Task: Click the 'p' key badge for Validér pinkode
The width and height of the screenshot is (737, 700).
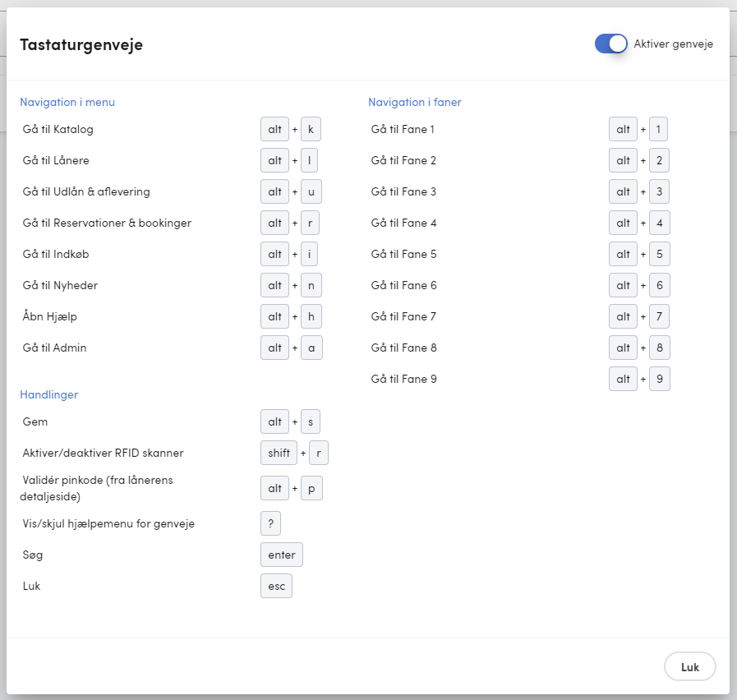Action: [x=311, y=489]
